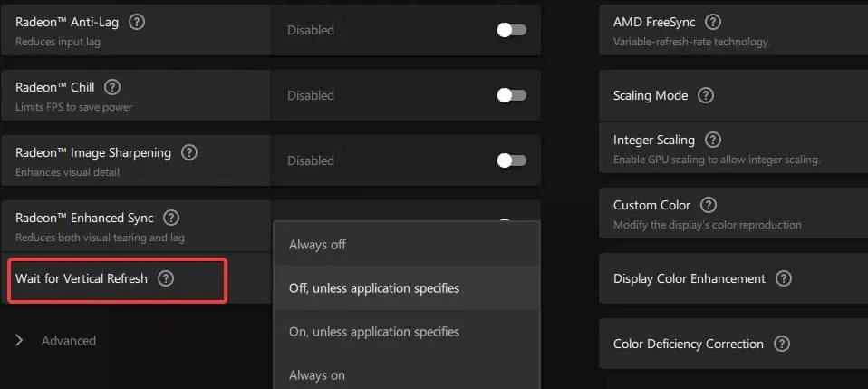Pick 'On, unless application specifies' option
Viewport: 868px width, 389px height.
click(374, 332)
